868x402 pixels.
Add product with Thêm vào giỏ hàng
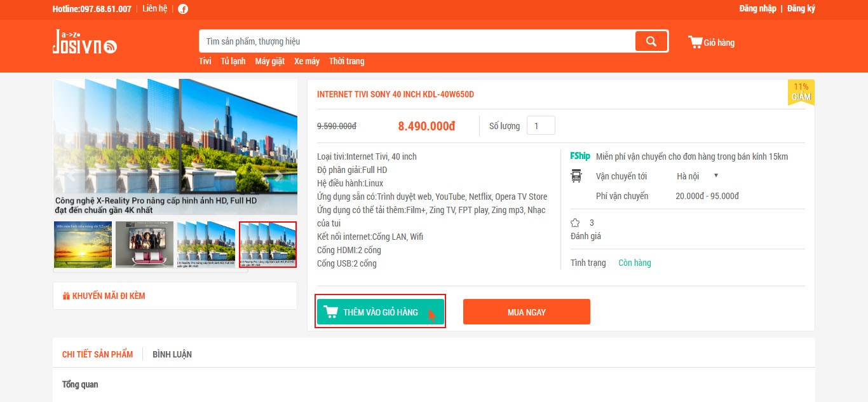pos(381,312)
